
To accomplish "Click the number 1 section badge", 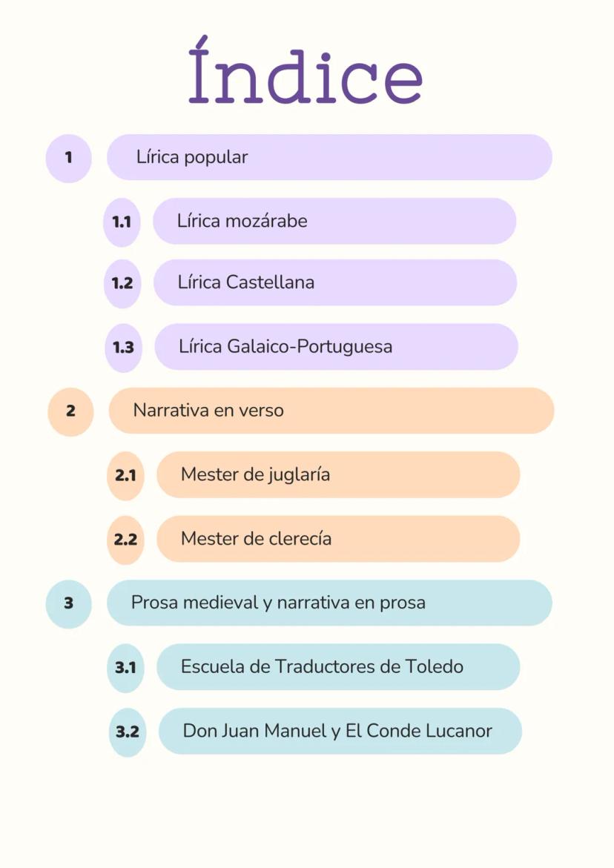I will pos(68,158).
